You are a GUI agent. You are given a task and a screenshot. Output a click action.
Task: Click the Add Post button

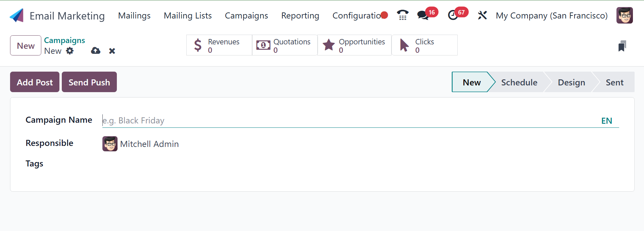[x=35, y=82]
